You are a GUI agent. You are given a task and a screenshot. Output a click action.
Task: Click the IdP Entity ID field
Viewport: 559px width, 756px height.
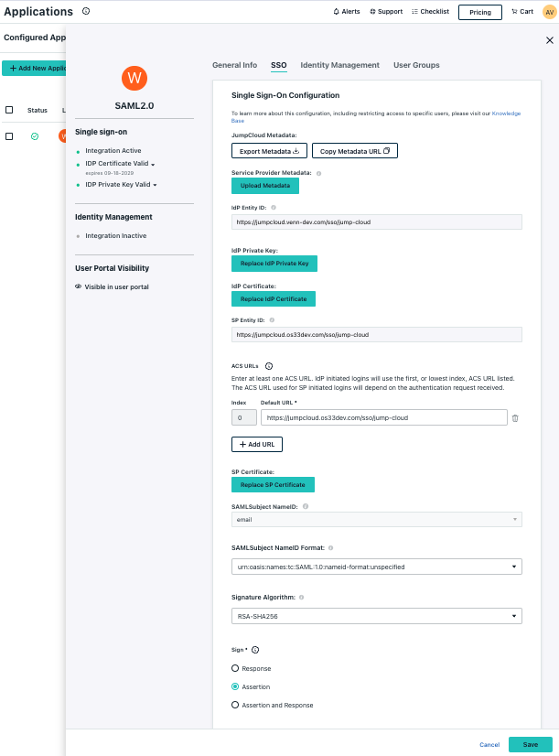[x=376, y=222]
